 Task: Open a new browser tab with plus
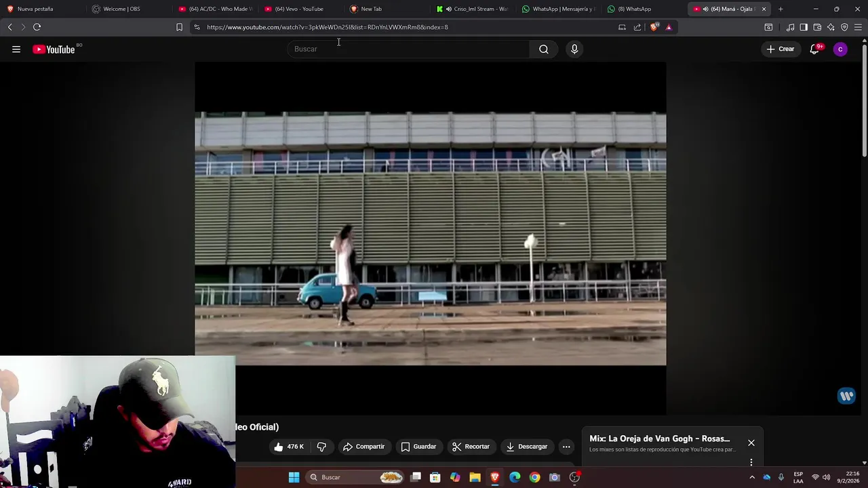(781, 9)
